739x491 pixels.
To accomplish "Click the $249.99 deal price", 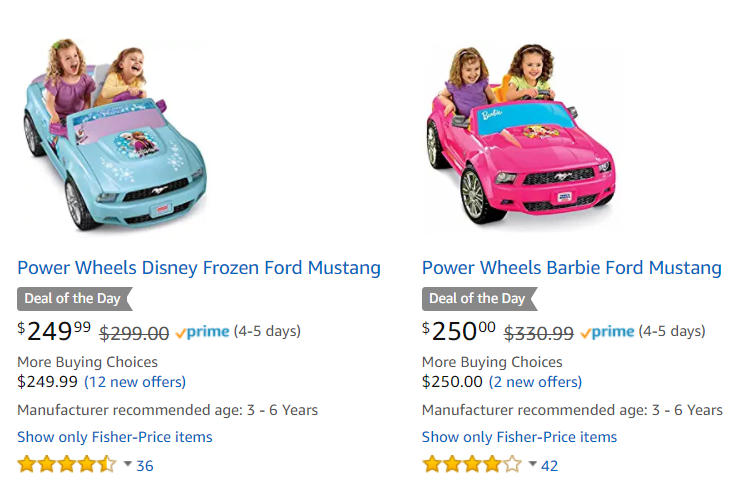I will point(54,331).
